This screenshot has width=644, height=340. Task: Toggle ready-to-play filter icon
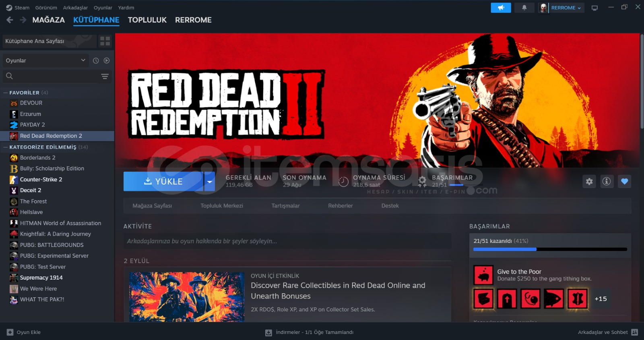pyautogui.click(x=107, y=60)
